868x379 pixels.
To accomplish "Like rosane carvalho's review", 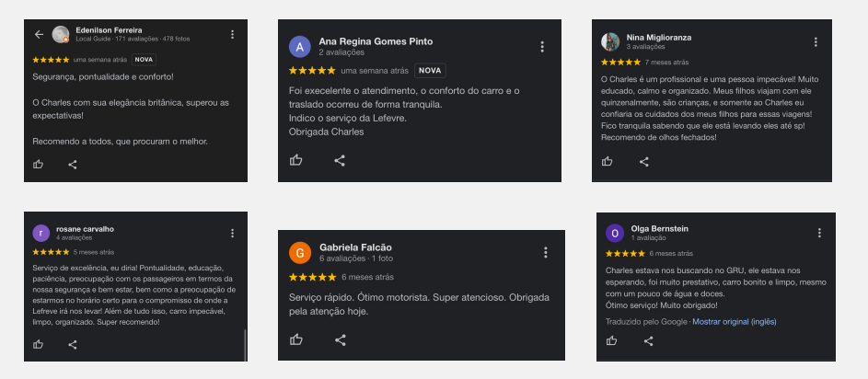I will (x=39, y=344).
